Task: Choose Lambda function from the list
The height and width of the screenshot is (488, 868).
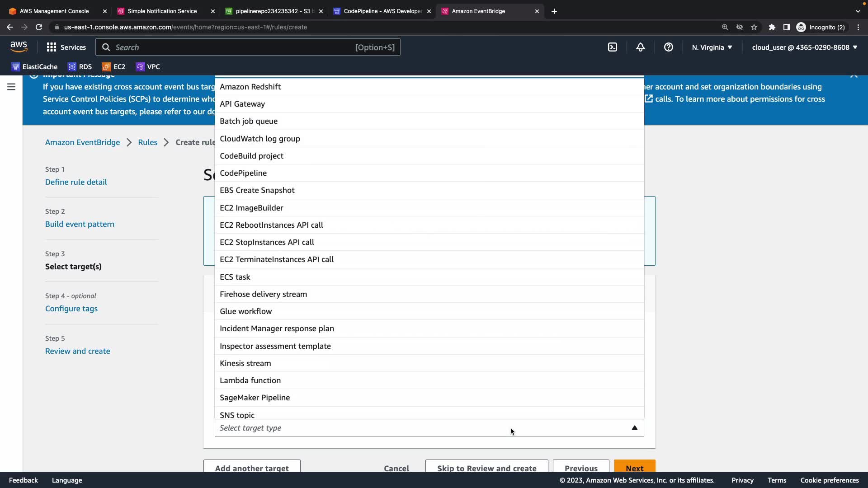Action: pyautogui.click(x=250, y=380)
